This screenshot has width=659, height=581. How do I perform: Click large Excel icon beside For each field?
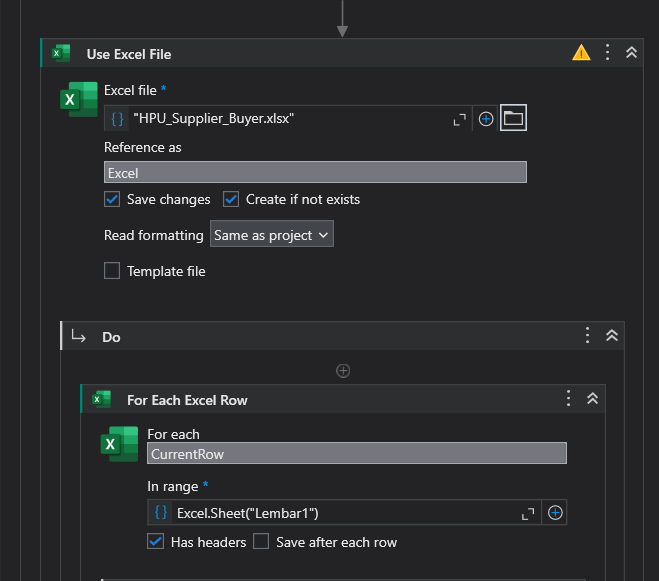[x=120, y=444]
